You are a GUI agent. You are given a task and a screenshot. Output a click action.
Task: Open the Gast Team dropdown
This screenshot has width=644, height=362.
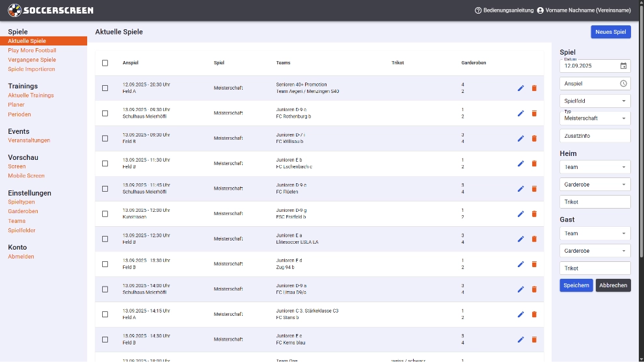coord(595,233)
